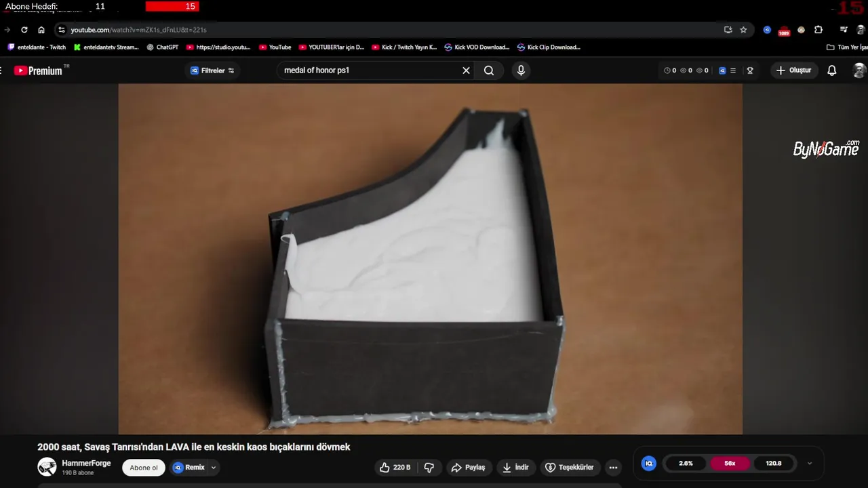Click the 120.8 vidIQ stat pill
This screenshot has height=488, width=868.
(x=774, y=464)
